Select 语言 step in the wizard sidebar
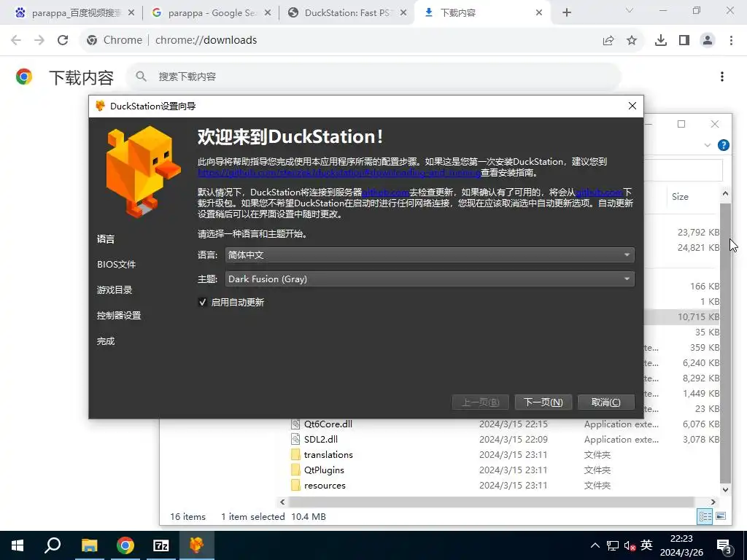This screenshot has width=747, height=560. 106,239
